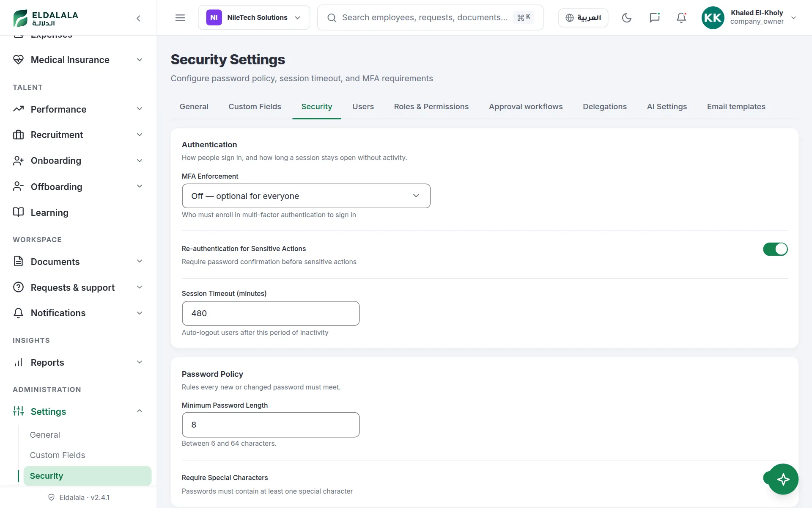Click the NI company badge
The image size is (812, 508).
point(214,18)
